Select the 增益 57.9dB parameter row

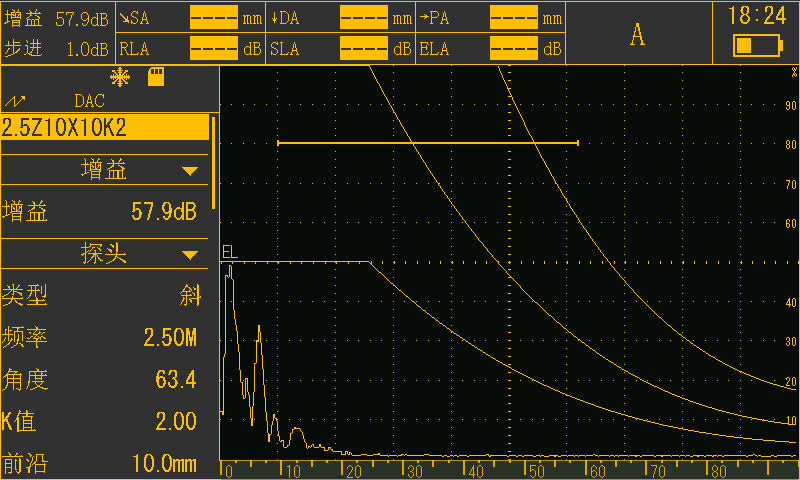coord(105,211)
